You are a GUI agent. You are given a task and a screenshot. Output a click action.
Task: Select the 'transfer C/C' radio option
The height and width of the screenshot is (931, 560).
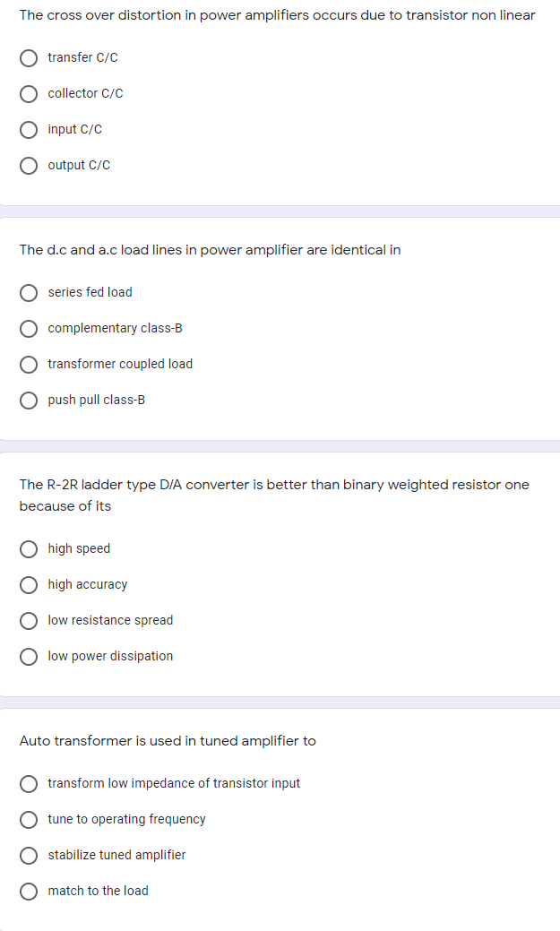29,58
